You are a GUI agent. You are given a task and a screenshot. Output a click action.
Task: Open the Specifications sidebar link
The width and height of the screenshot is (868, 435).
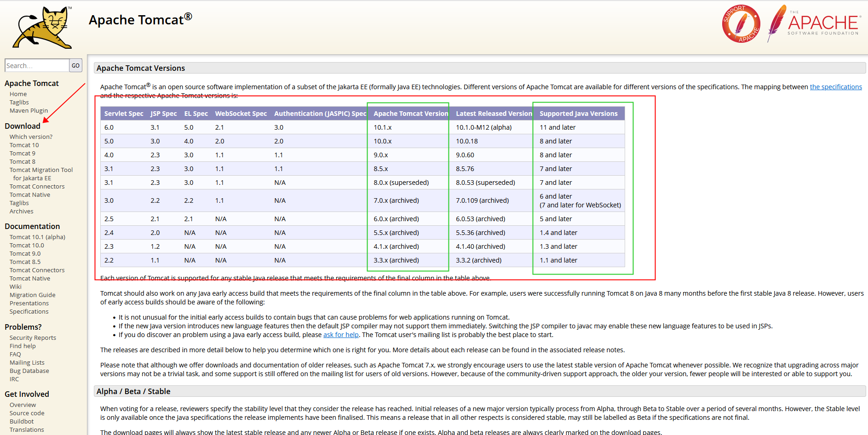click(x=29, y=311)
